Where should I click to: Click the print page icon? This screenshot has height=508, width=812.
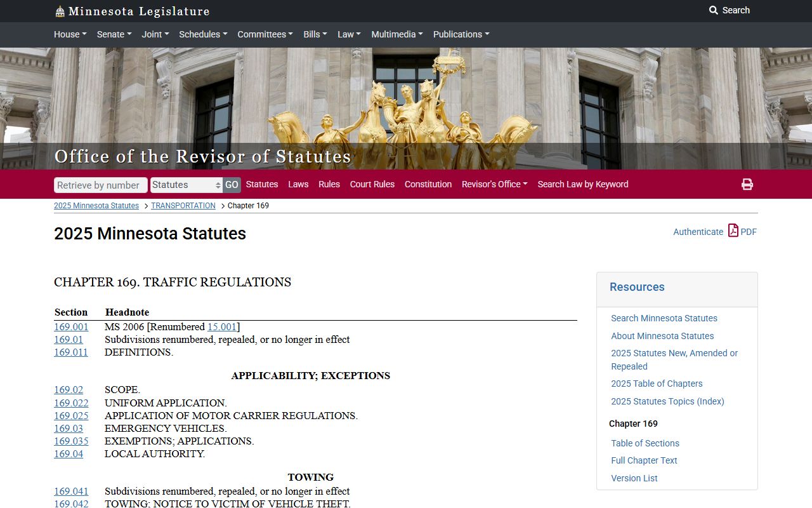pos(747,184)
